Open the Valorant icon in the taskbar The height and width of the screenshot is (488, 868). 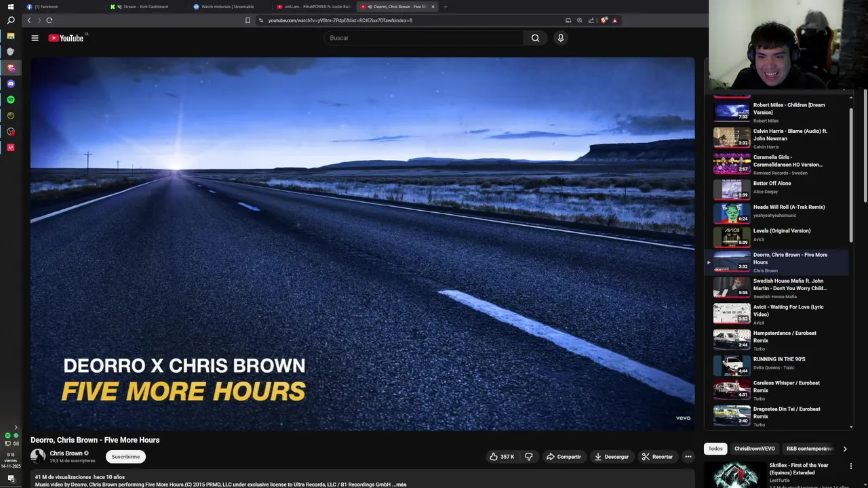[10, 147]
